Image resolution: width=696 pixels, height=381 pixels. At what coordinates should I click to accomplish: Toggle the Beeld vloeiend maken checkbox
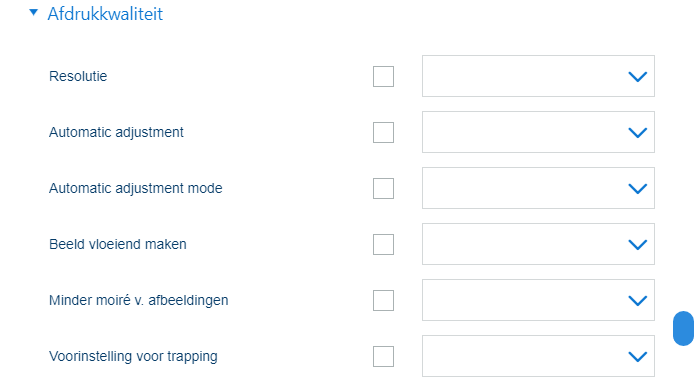point(384,244)
